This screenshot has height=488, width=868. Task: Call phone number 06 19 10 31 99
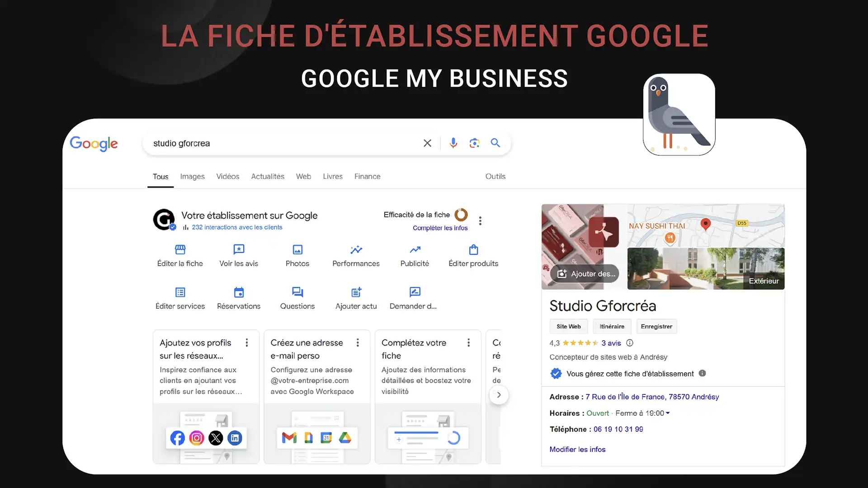point(618,429)
